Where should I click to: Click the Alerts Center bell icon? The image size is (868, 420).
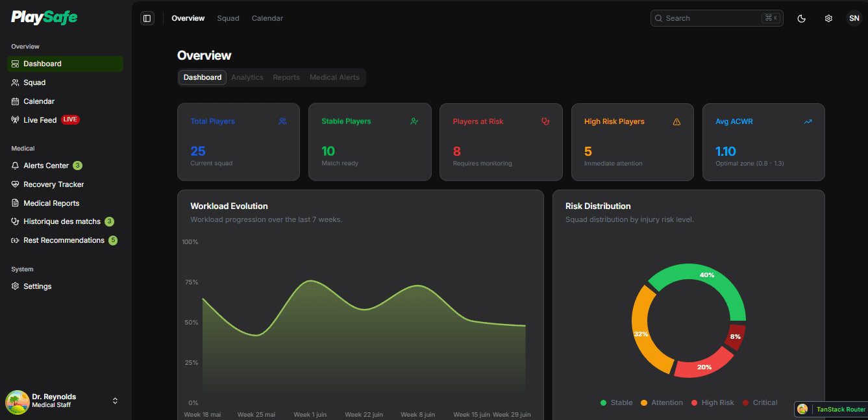16,166
